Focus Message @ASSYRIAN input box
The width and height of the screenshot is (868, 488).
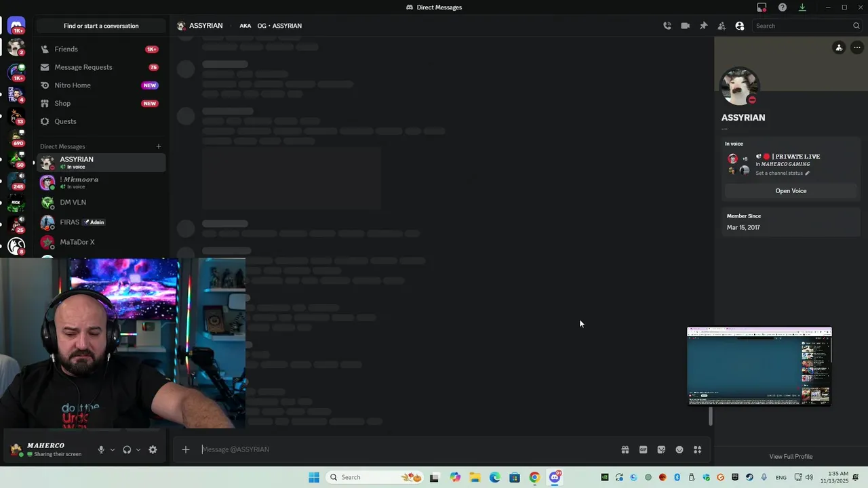click(407, 449)
